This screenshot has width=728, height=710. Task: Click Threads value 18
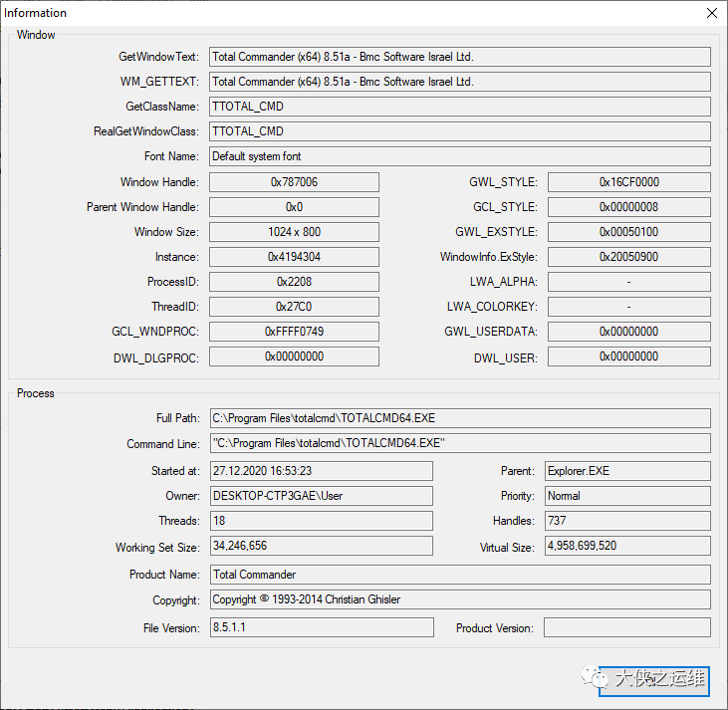[322, 521]
